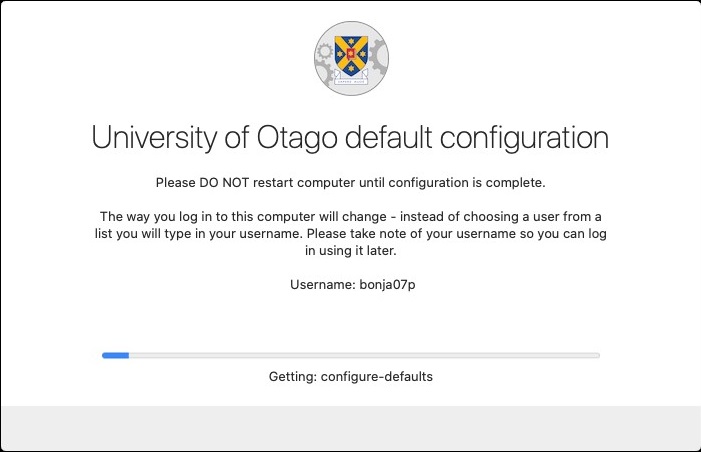Image resolution: width=701 pixels, height=452 pixels.
Task: Click the blue filled portion of progress bar
Action: tap(115, 354)
